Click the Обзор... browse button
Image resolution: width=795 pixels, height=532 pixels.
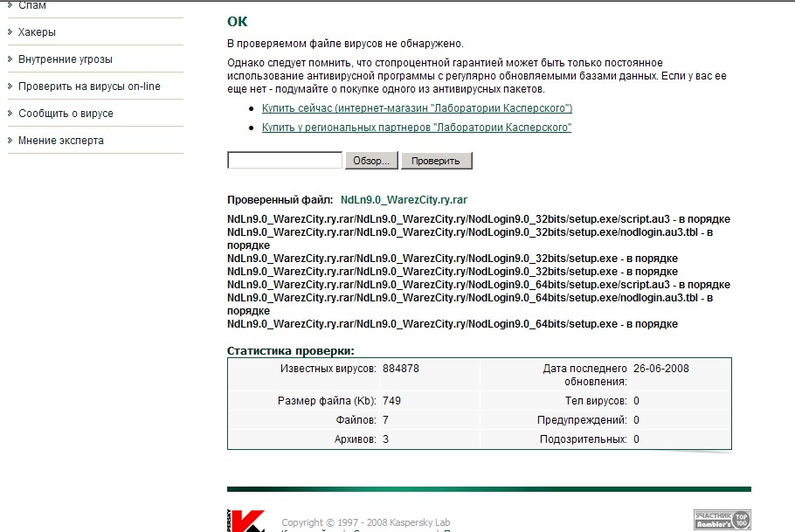click(371, 161)
